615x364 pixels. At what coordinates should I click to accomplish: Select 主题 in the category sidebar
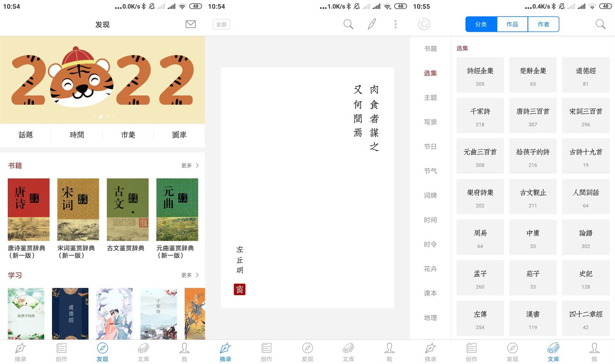pyautogui.click(x=430, y=98)
